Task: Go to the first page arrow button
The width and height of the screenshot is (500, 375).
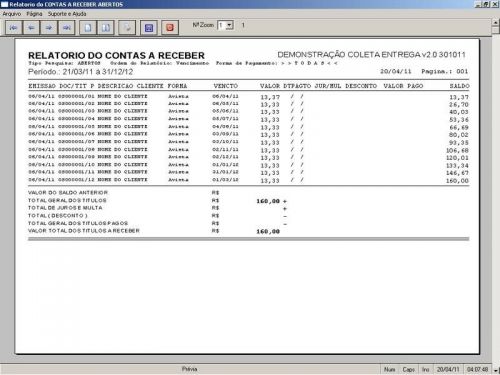Action: (x=14, y=27)
